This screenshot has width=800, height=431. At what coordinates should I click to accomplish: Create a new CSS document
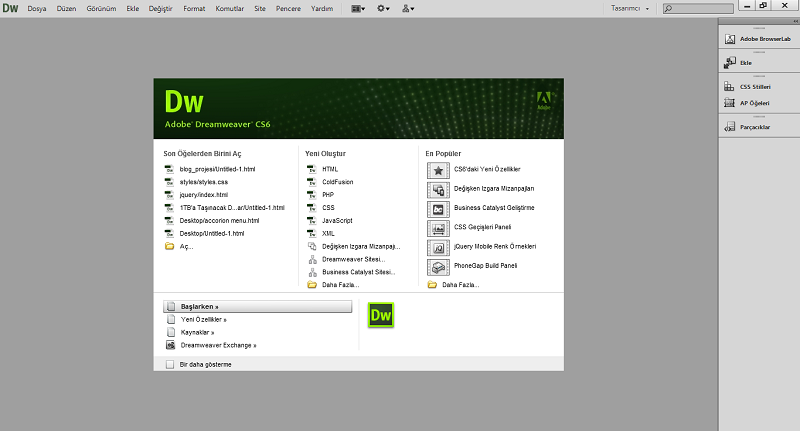328,208
